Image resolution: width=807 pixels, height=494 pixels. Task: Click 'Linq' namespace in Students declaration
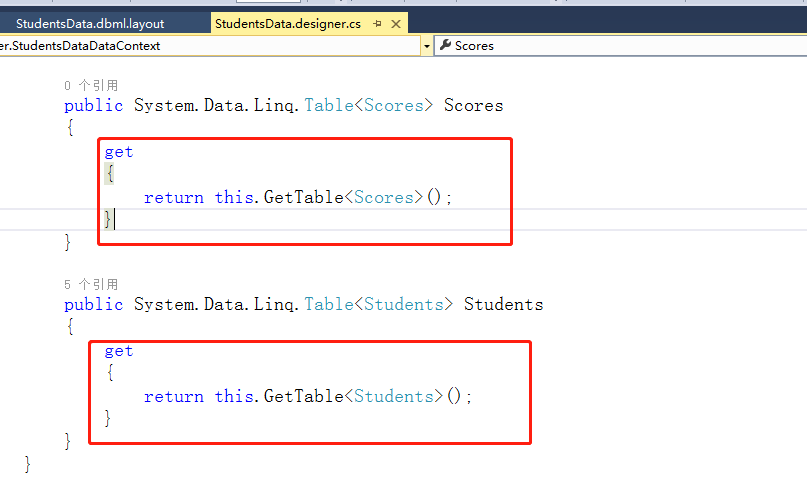[x=274, y=305]
